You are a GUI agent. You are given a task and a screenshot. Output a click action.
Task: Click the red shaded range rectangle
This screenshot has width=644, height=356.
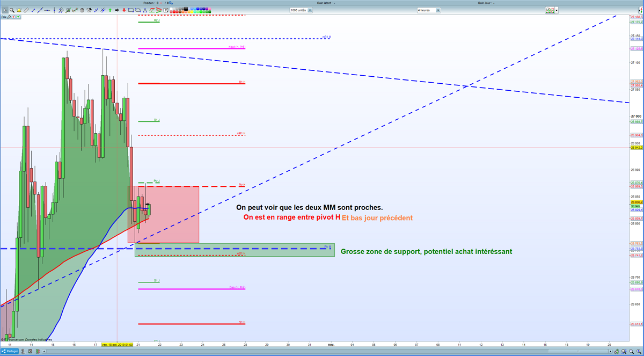click(163, 214)
